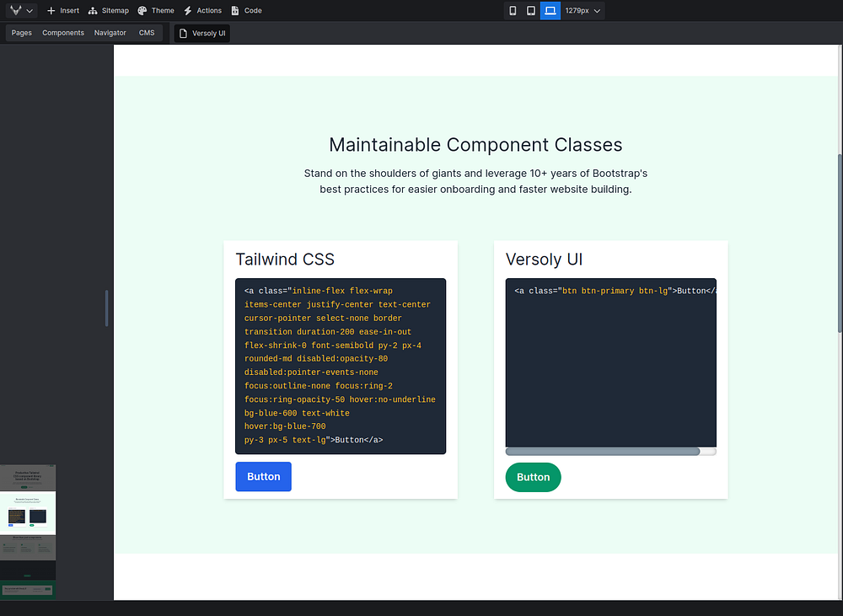Select the laptop desktop preview
Screen dimensions: 843x616
pyautogui.click(x=550, y=11)
